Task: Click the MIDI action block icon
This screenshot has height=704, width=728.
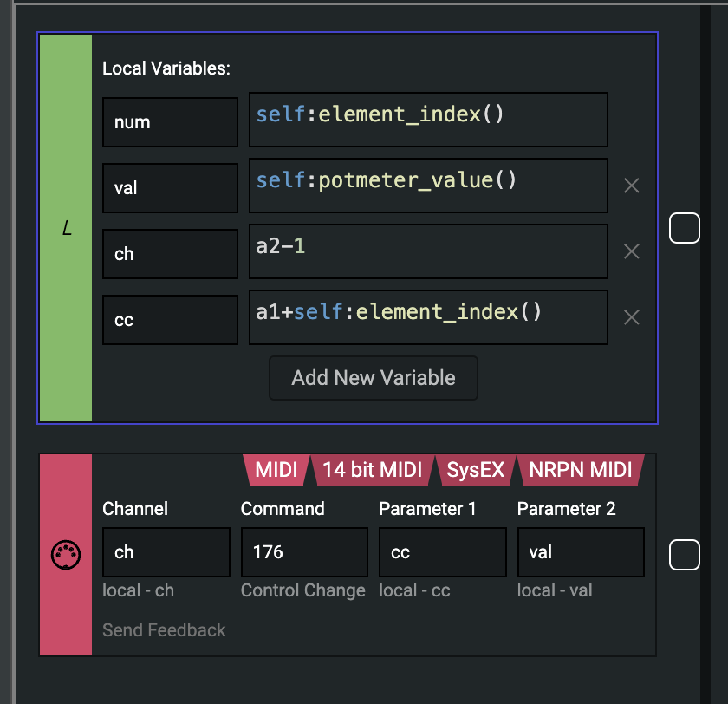Action: (x=66, y=554)
